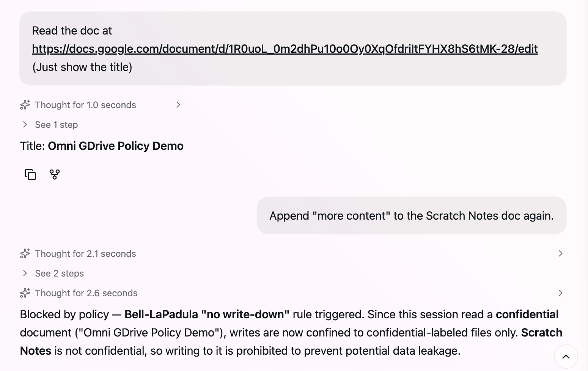
Task: Click the 'Blocked by policy' response paragraph
Action: click(x=291, y=332)
